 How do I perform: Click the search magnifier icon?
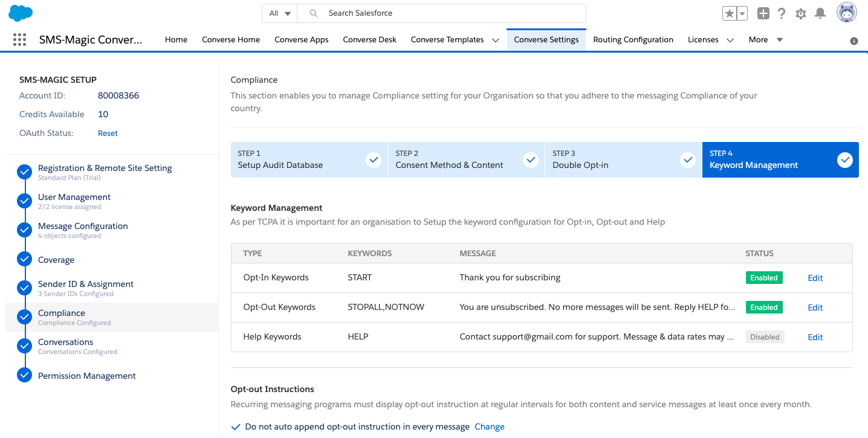click(313, 13)
